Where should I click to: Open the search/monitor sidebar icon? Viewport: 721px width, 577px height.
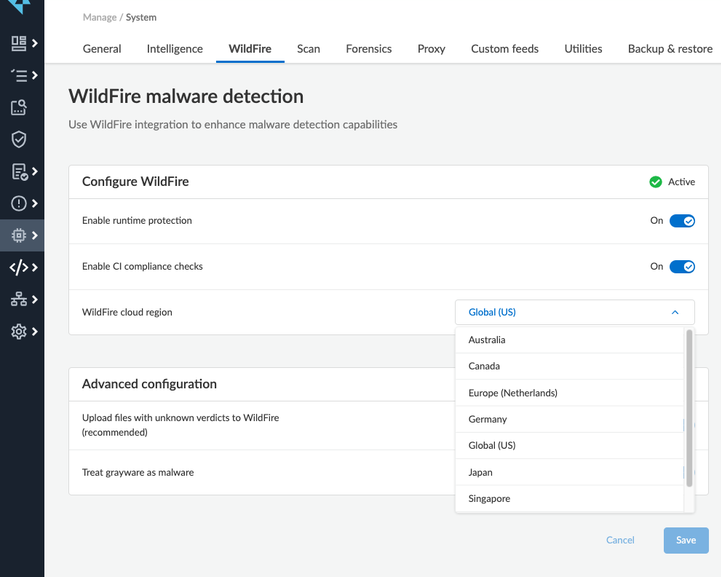coord(19,108)
